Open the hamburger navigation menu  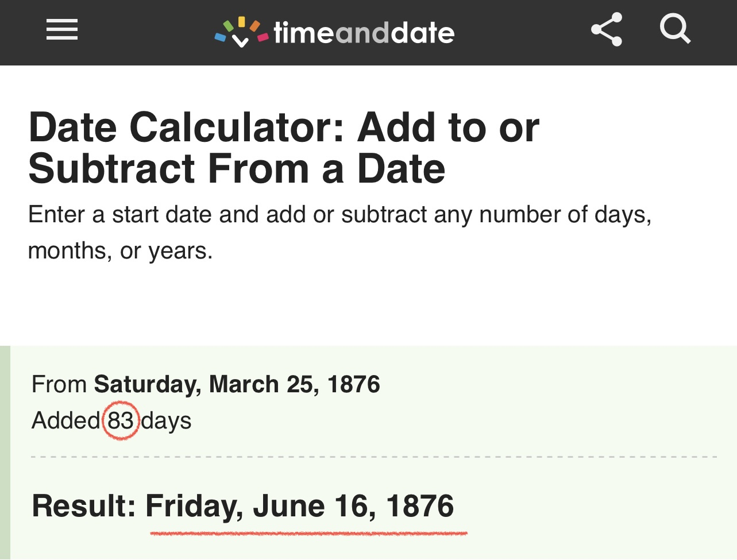tap(62, 29)
